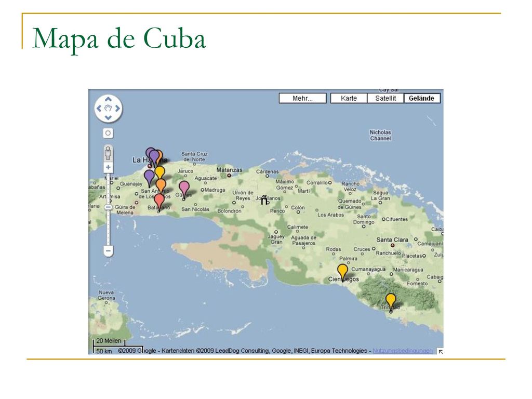The height and width of the screenshot is (399, 532).
Task: Pan the map left with the arrow
Action: coord(99,109)
